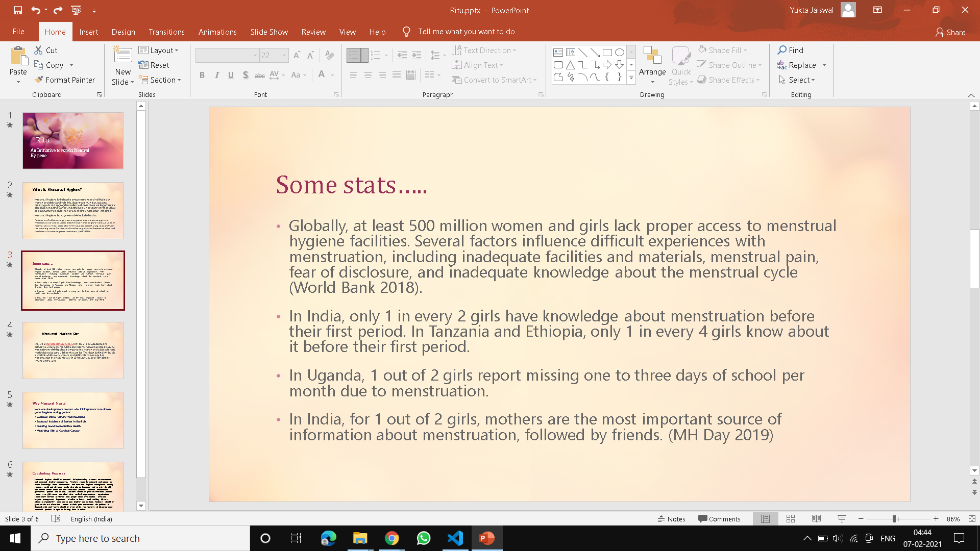Switch to Reading View icon

(816, 519)
